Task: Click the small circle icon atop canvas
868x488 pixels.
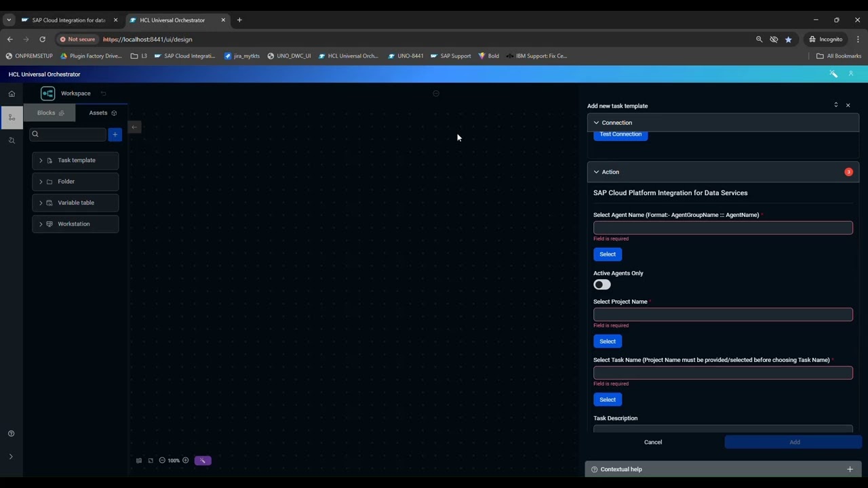Action: click(436, 94)
